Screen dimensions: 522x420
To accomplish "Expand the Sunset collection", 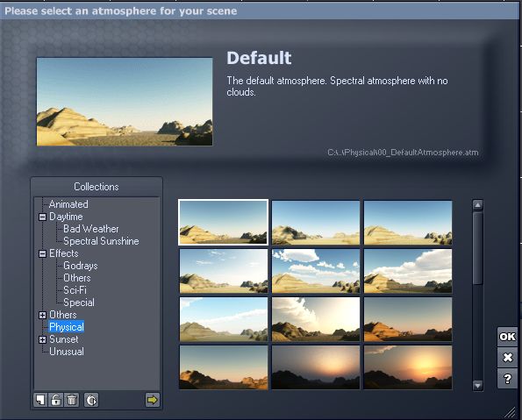I will click(42, 340).
